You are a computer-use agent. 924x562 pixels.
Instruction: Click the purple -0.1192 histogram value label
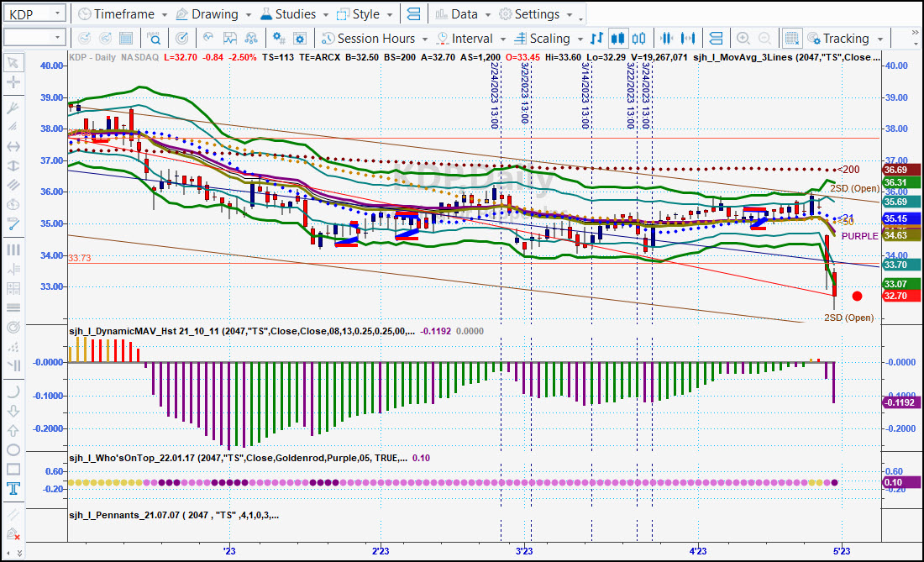pos(901,403)
